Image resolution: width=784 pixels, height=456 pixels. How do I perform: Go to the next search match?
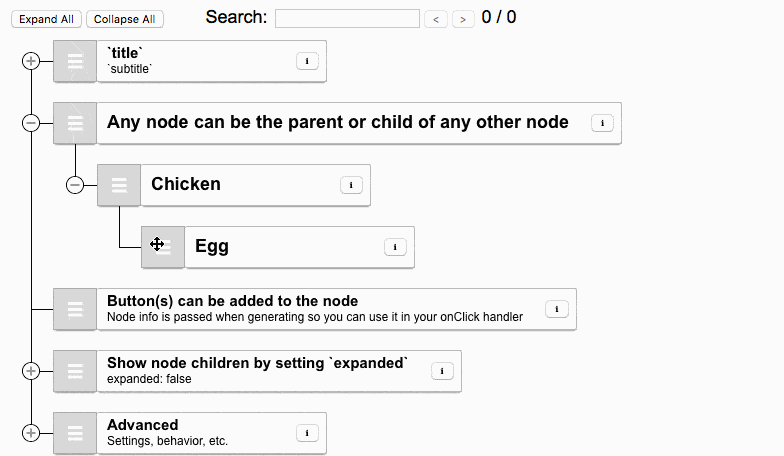pyautogui.click(x=463, y=19)
